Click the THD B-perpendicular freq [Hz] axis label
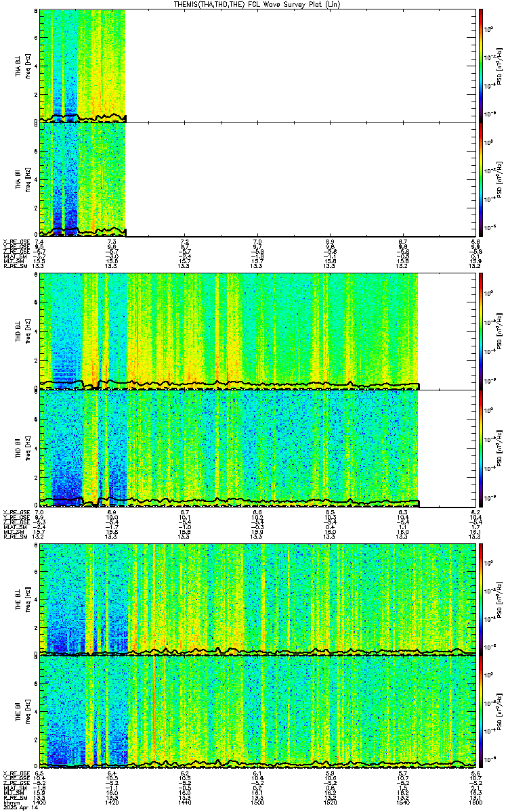The width and height of the screenshot is (508, 812). [x=27, y=332]
